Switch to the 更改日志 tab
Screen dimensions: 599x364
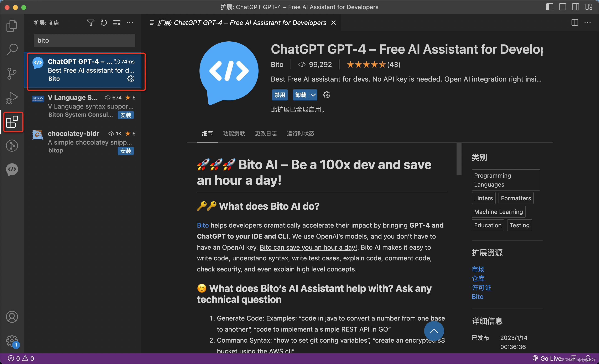pos(266,134)
